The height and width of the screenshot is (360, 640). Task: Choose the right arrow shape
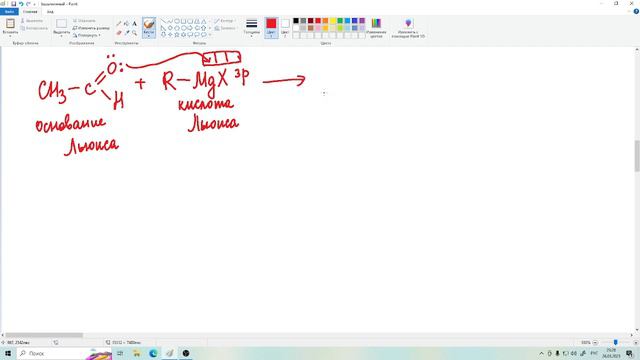[190, 28]
